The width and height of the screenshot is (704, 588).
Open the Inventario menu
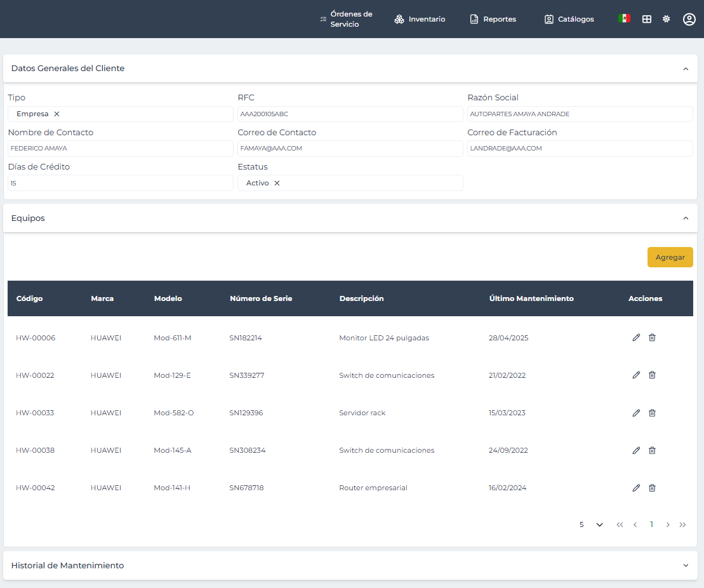pos(420,19)
